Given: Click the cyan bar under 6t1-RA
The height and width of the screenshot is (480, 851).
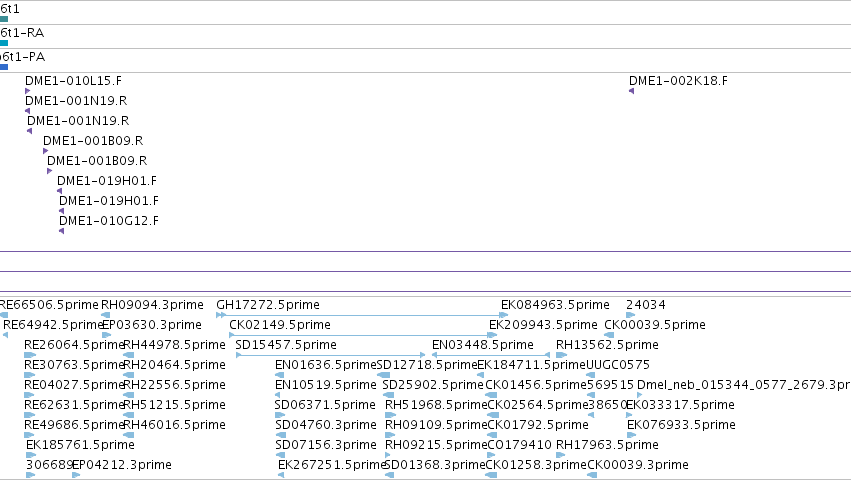Looking at the screenshot, I should [x=4, y=43].
